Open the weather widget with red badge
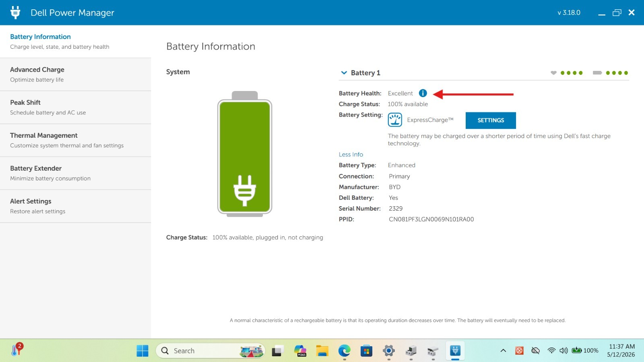Screen dimensions: 644x362 click(x=17, y=349)
